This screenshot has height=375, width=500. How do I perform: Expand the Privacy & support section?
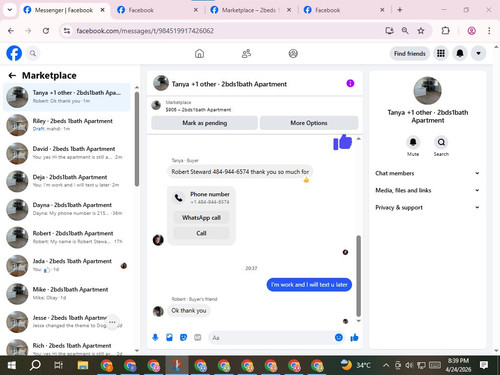427,207
